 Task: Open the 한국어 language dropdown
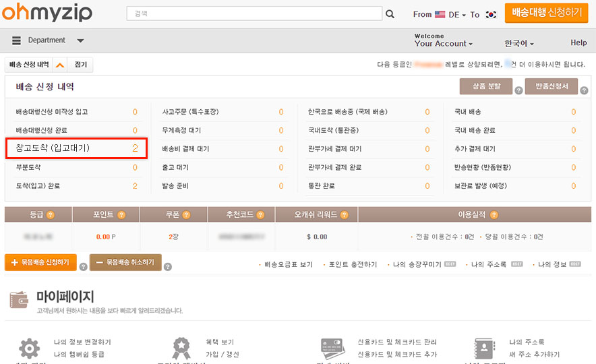click(519, 44)
